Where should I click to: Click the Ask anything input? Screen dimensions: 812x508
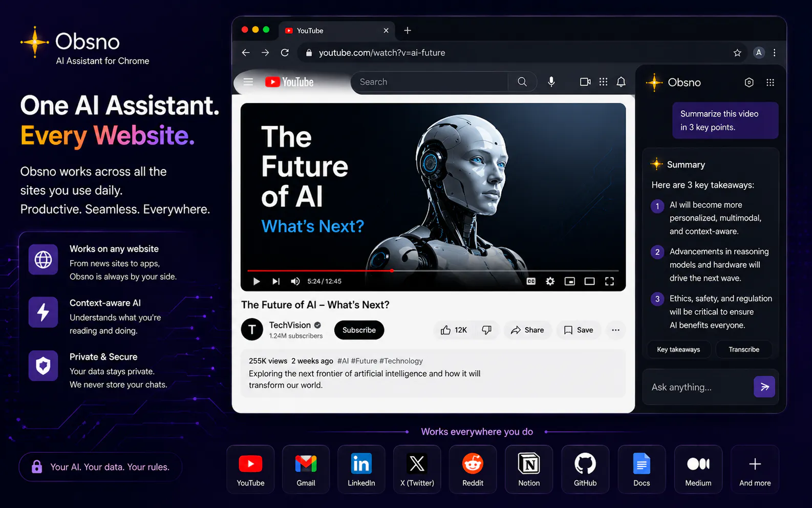tap(698, 387)
